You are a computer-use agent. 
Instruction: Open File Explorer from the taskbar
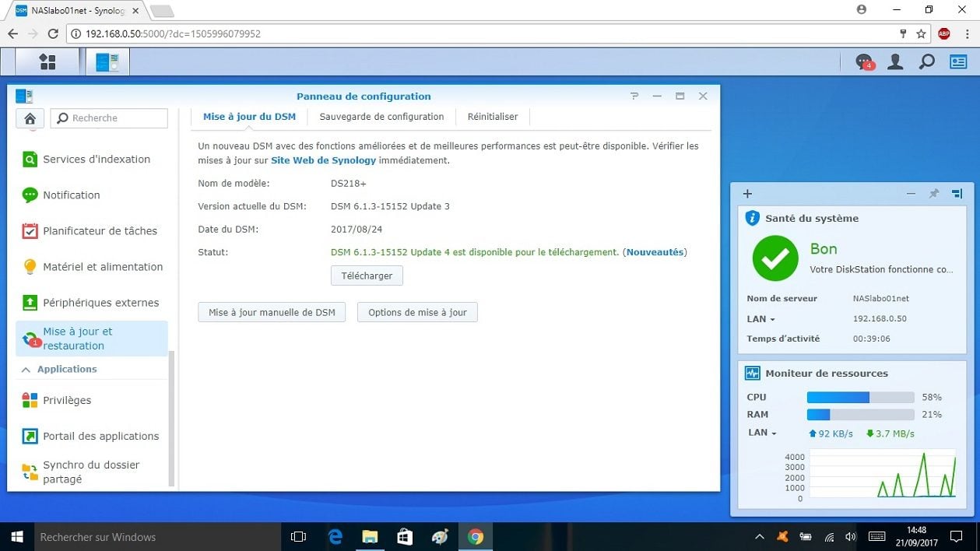[x=370, y=537]
